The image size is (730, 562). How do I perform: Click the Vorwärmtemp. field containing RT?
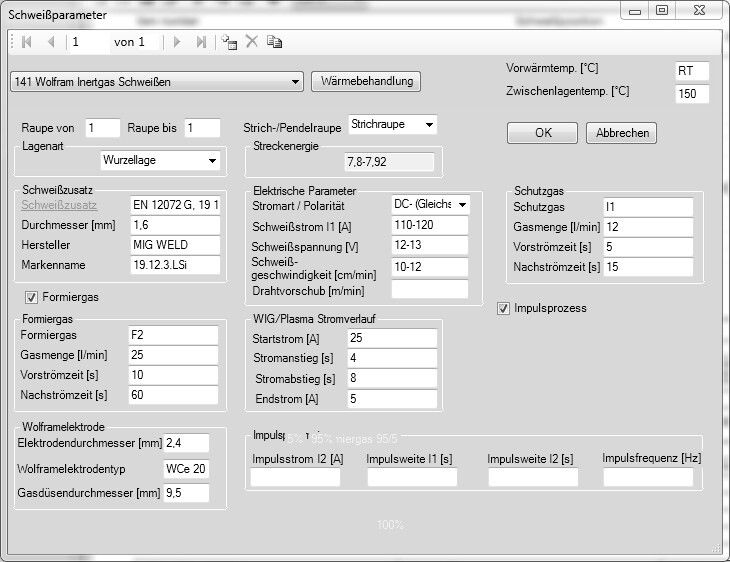point(692,71)
